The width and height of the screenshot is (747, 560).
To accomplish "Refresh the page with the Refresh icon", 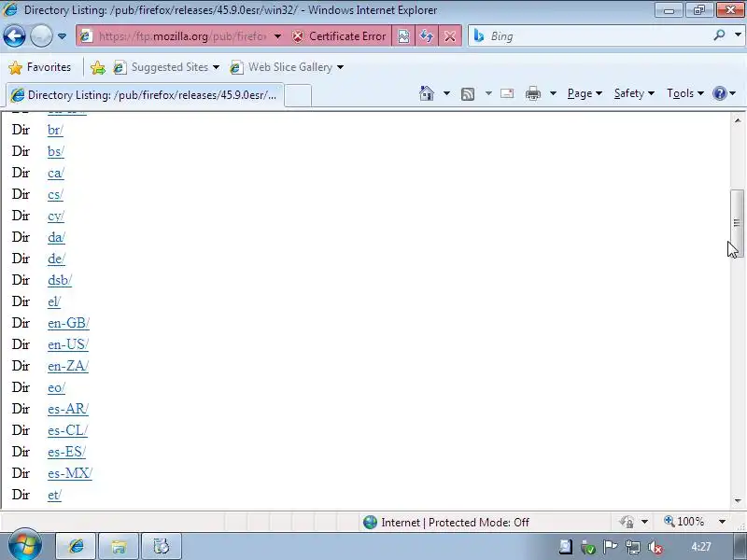I will pos(427,36).
